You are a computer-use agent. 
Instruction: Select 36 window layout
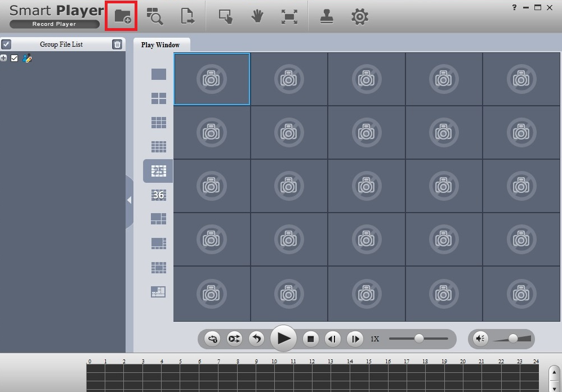[x=158, y=195]
